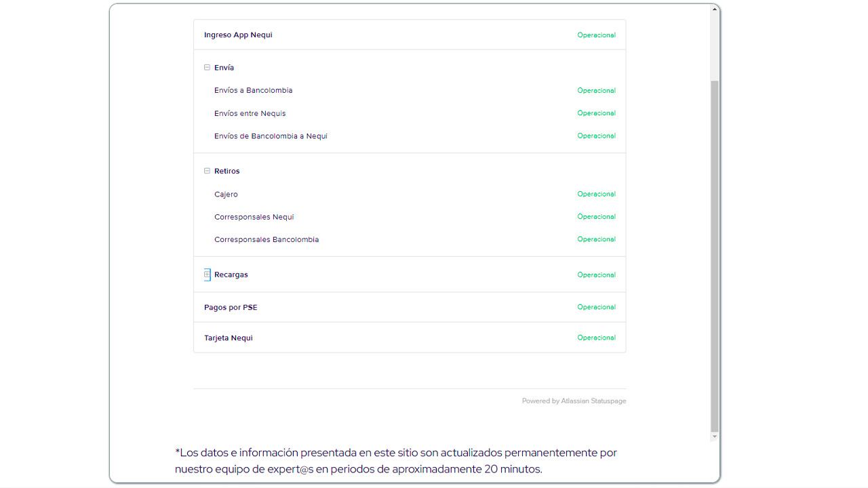Click the Corresponsales Bancolombia item

click(266, 240)
